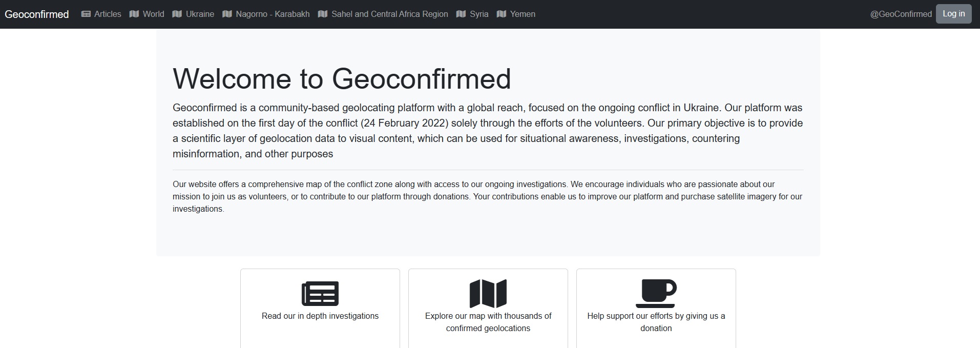Click the map icon beside Nagorno - Karabakh

(x=227, y=14)
